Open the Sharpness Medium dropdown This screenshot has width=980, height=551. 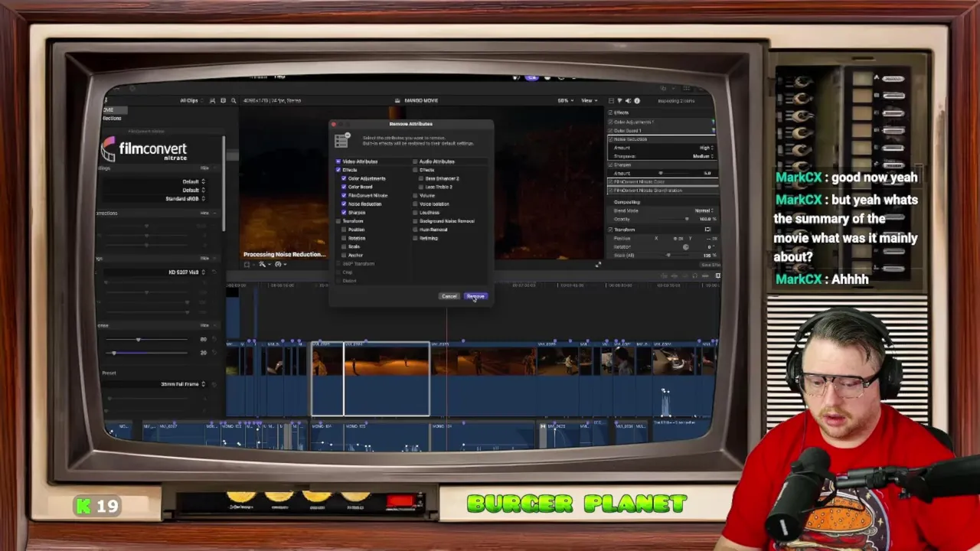click(x=703, y=156)
